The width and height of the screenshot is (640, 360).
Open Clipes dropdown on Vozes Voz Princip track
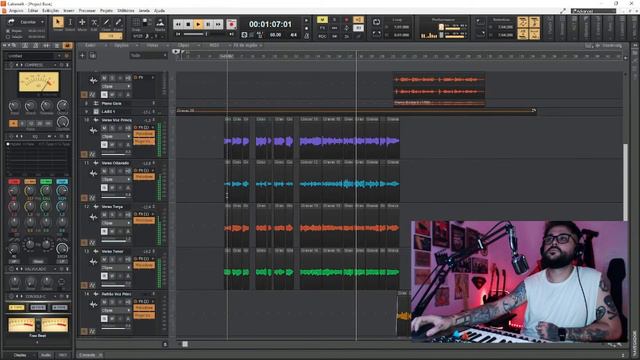[x=116, y=136]
